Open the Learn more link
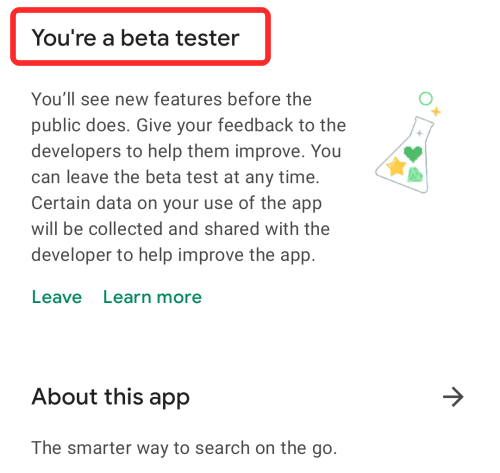Screen dimensions: 500x473 point(152,297)
